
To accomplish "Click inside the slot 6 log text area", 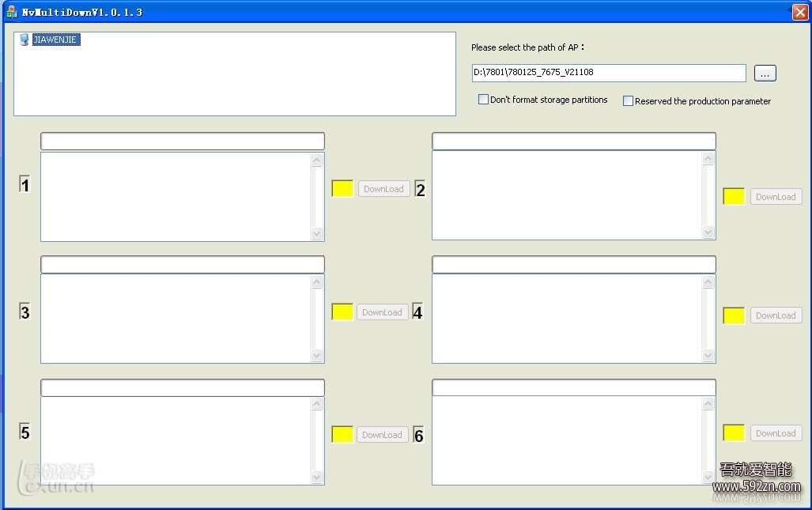I will tap(566, 440).
